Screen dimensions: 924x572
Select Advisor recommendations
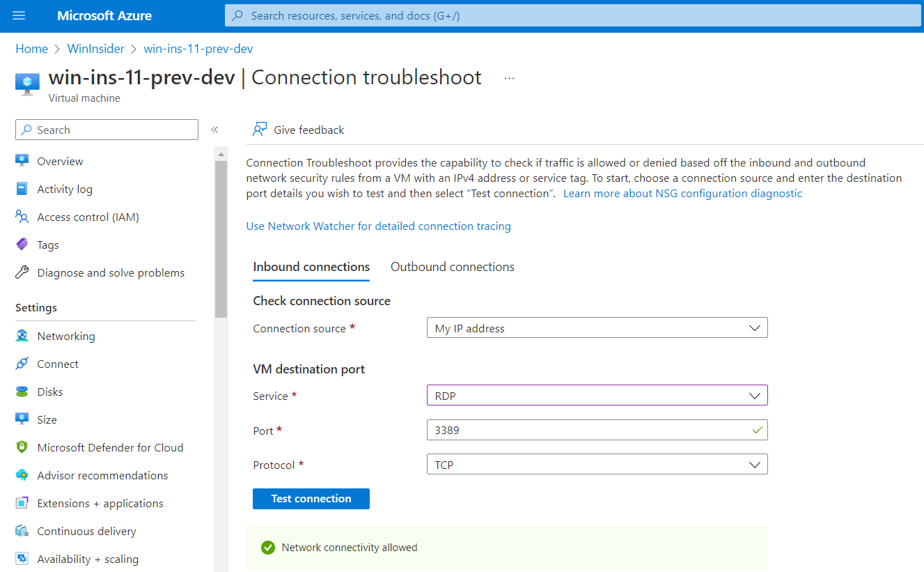[x=102, y=474]
